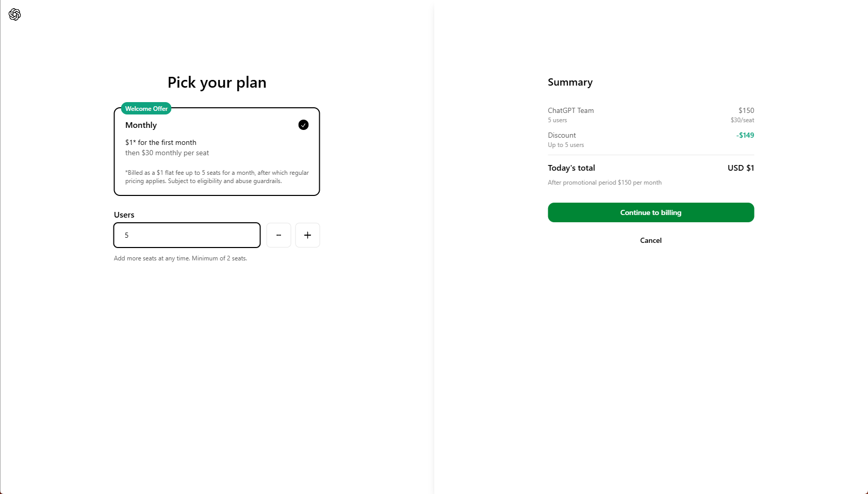Click the OpenAI logo icon
Image resolution: width=868 pixels, height=494 pixels.
pos(15,14)
